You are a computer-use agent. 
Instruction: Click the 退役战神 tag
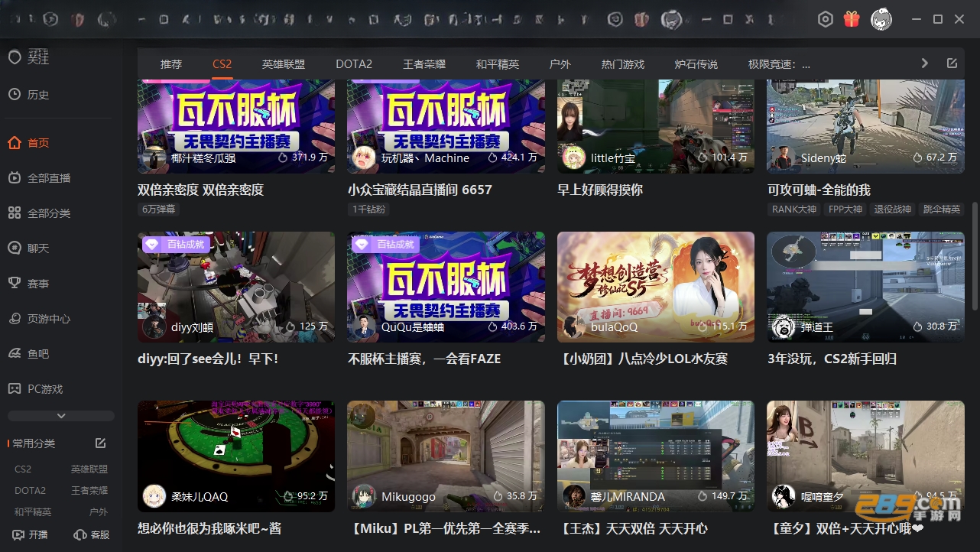(893, 209)
